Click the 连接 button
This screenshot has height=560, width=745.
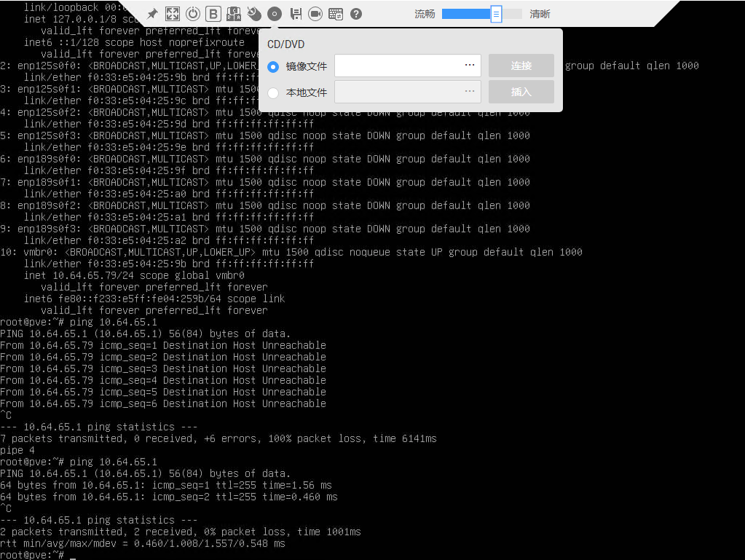click(x=520, y=66)
